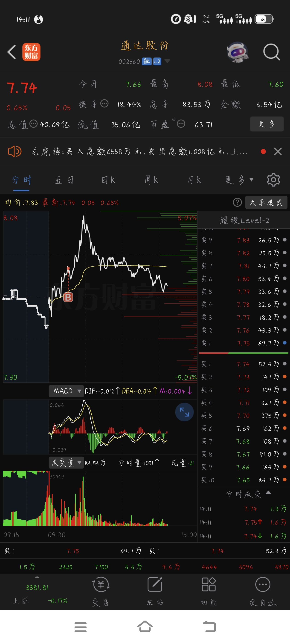Tap the blue dot on 卖1 row

(284, 343)
